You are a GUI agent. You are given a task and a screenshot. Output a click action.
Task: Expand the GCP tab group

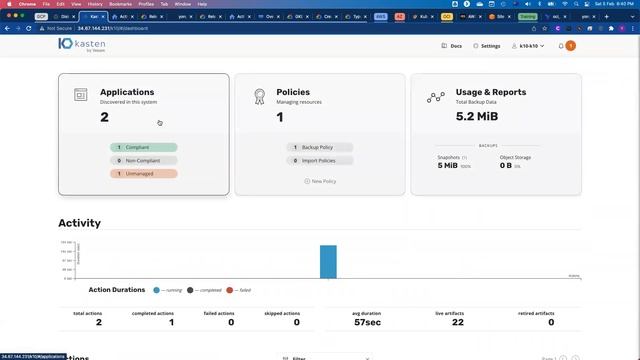41,17
